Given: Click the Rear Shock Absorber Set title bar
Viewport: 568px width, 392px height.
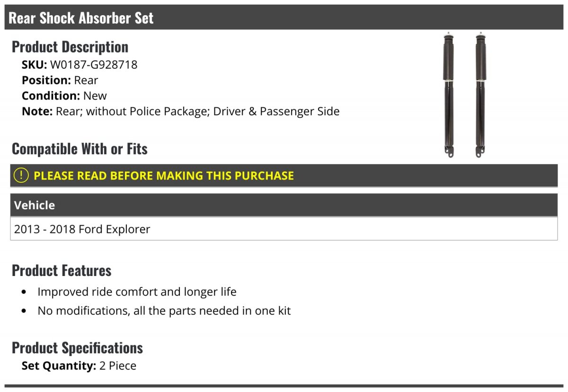Looking at the screenshot, I should [x=284, y=18].
